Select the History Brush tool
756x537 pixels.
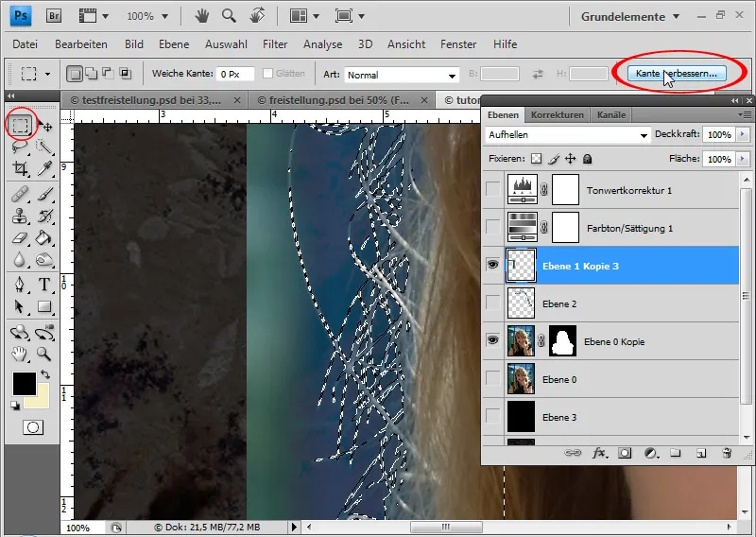44,217
